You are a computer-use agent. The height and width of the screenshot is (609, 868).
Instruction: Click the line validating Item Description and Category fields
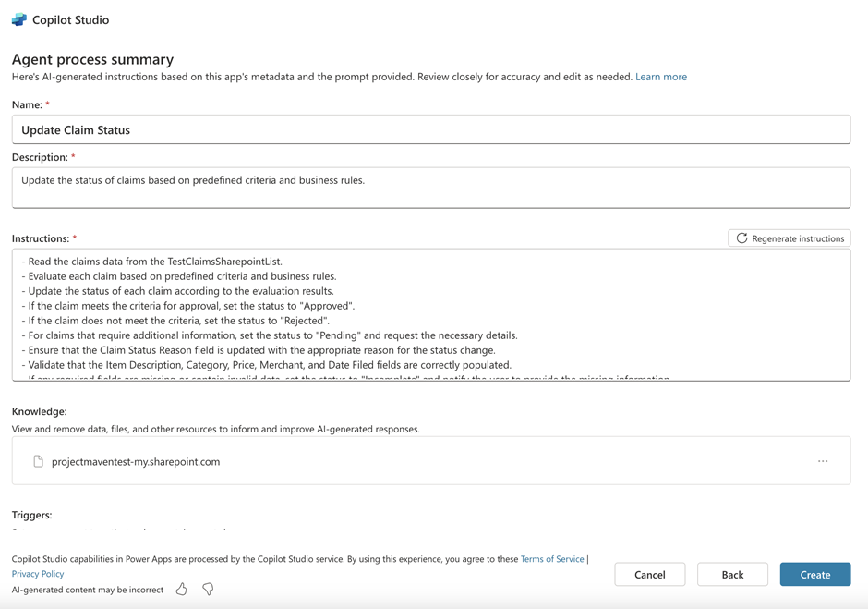coord(267,365)
